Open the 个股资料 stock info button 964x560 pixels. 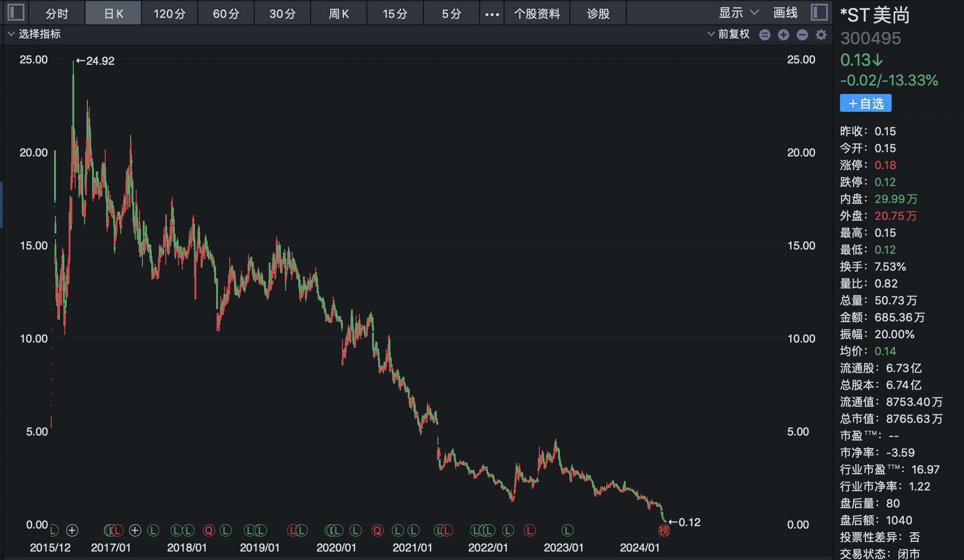[x=537, y=14]
